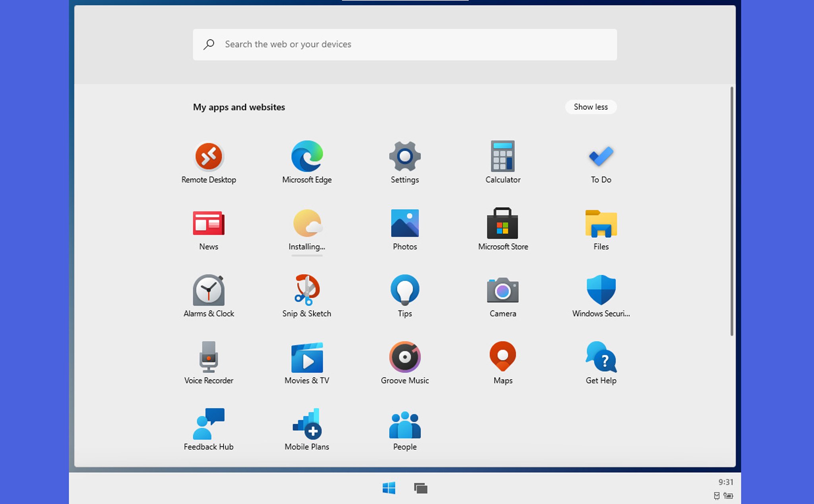Open Task View on the taskbar
The width and height of the screenshot is (814, 504).
coord(421,488)
